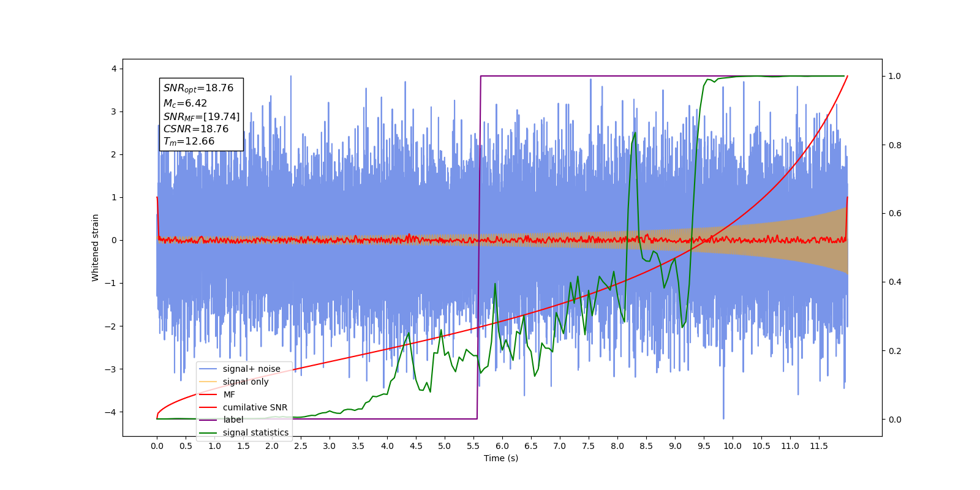Click the x-axis tick label 9.5
Screen dimensions: 980x490
tap(704, 446)
